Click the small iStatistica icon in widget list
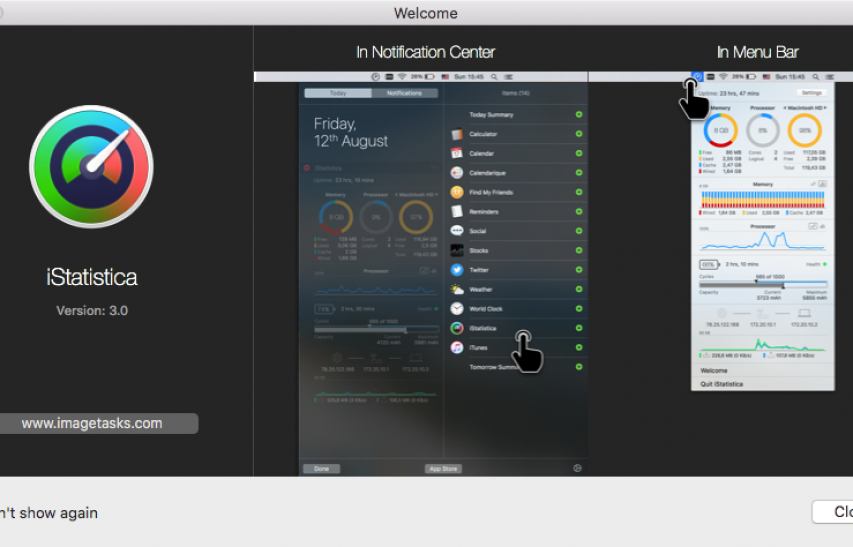The image size is (853, 547). (x=457, y=328)
